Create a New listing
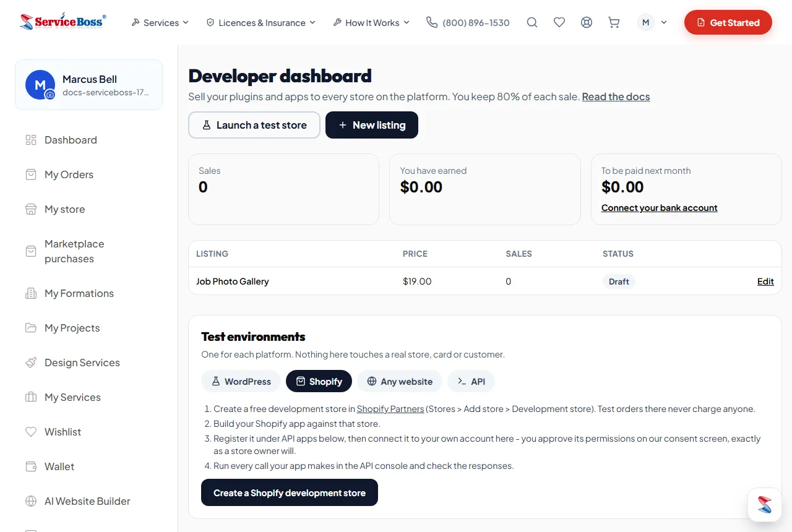Viewport: 792px width, 532px height. (x=372, y=125)
